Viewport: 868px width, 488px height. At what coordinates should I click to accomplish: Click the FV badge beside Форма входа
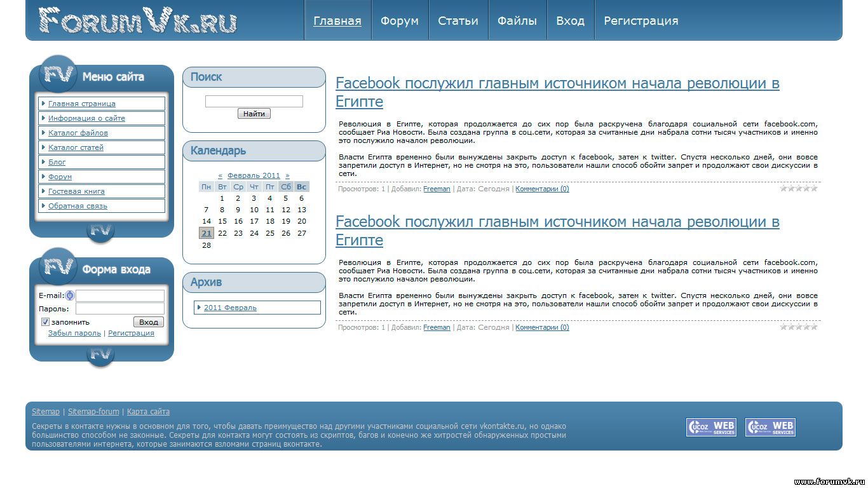58,267
